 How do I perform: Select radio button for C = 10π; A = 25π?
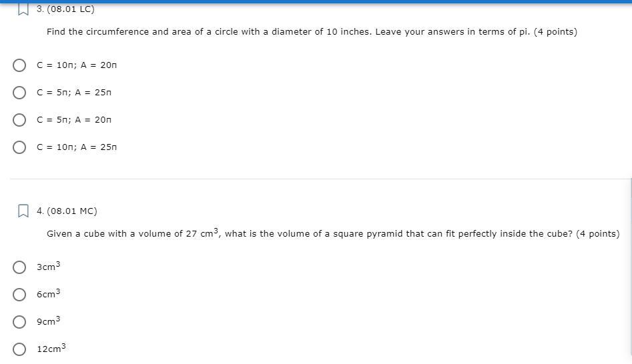(x=19, y=147)
